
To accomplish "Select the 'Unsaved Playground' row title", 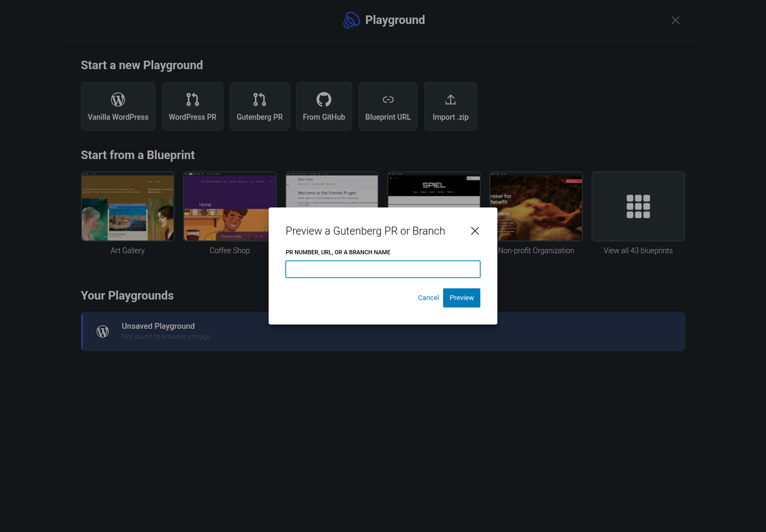I will click(158, 326).
